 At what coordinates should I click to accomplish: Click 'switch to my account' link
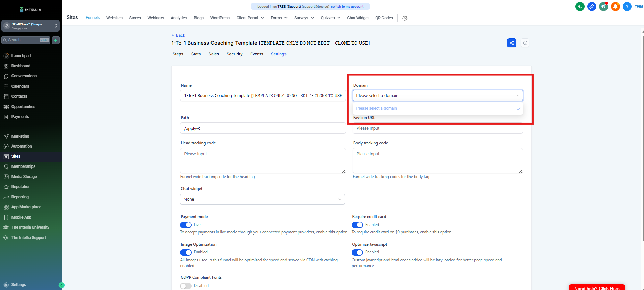347,7
